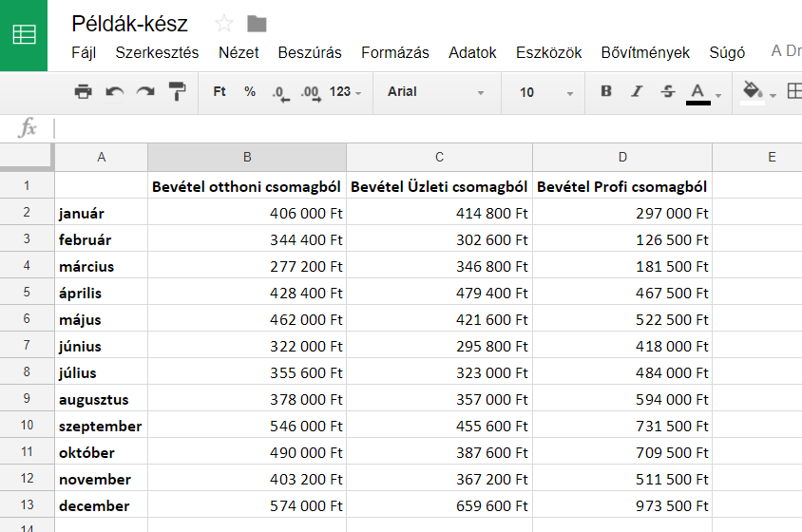Viewport: 802px width, 532px height.
Task: Apply percent format
Action: pos(250,92)
